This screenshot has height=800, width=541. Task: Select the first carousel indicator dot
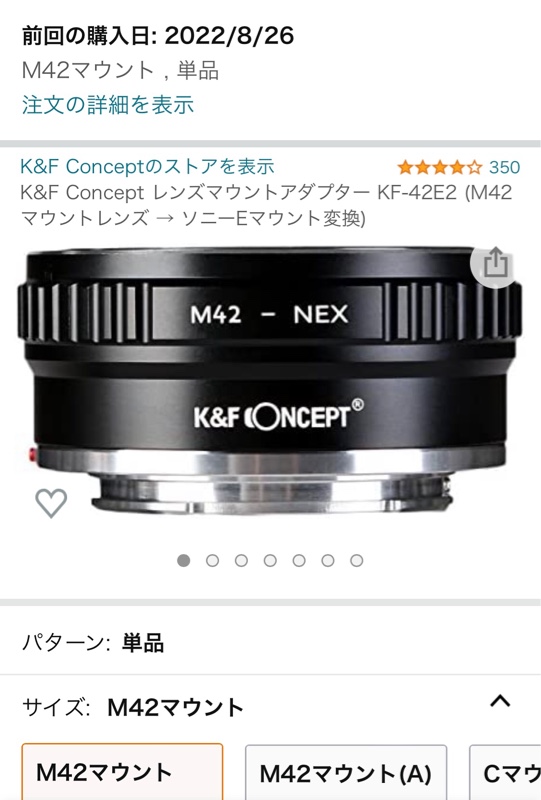(183, 561)
